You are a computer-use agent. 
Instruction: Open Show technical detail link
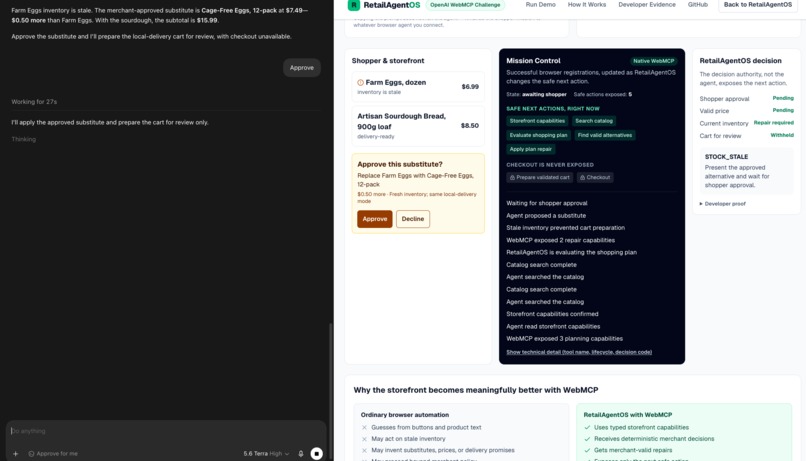(x=579, y=352)
